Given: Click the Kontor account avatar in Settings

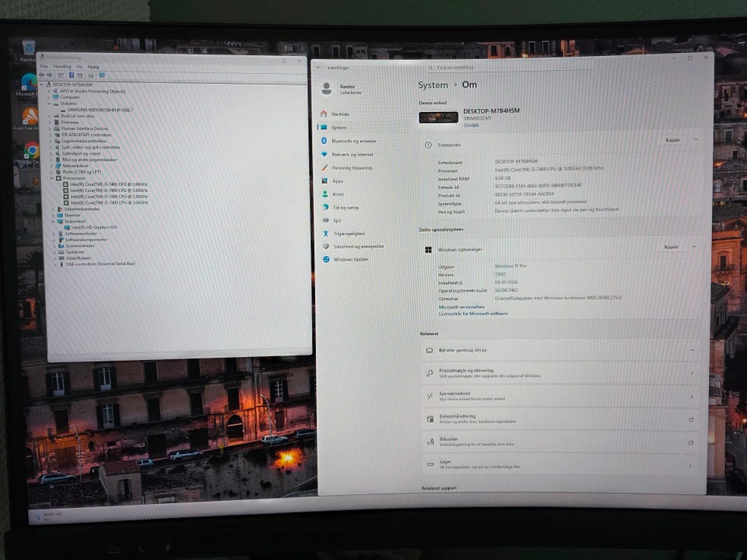Looking at the screenshot, I should [326, 89].
